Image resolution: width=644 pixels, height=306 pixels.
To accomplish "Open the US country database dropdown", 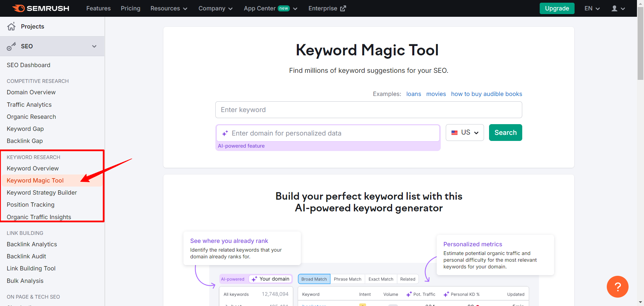I will (465, 133).
